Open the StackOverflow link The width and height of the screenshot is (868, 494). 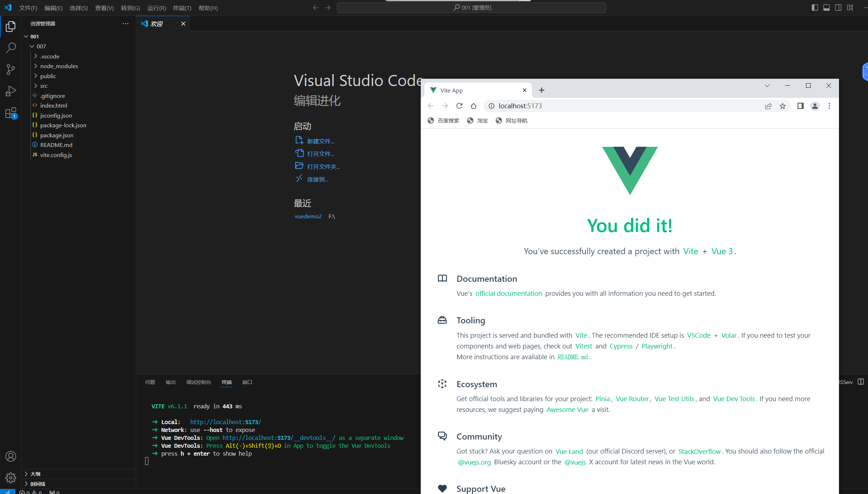(x=699, y=451)
